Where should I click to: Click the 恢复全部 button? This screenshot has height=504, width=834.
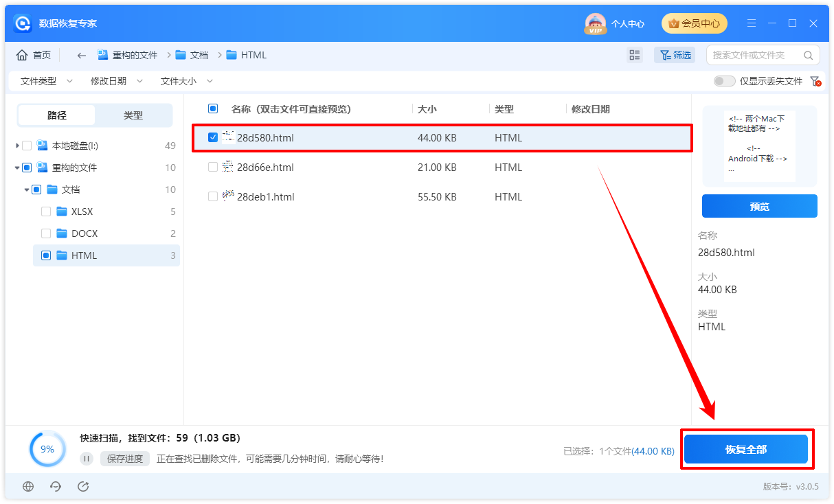pyautogui.click(x=746, y=450)
